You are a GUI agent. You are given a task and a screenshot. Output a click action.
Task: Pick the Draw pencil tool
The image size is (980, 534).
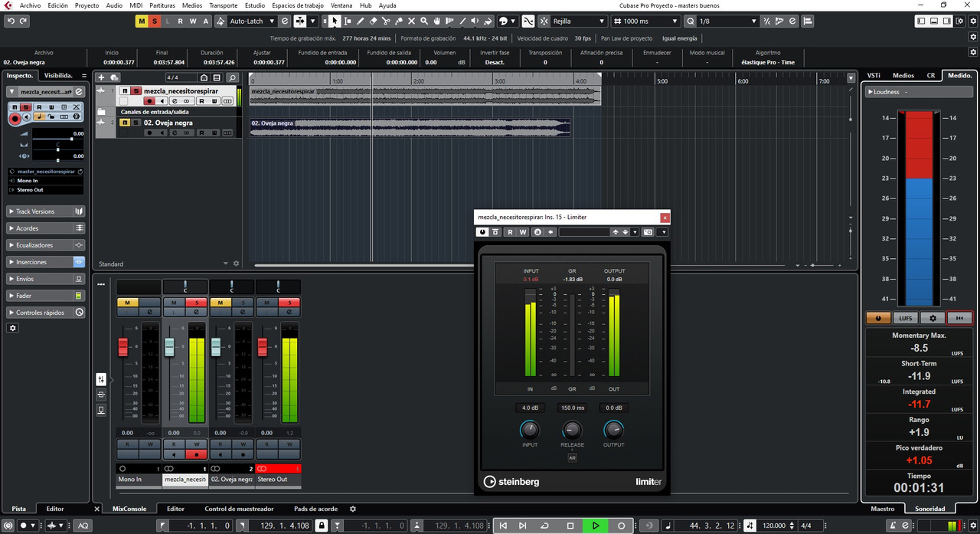point(361,21)
